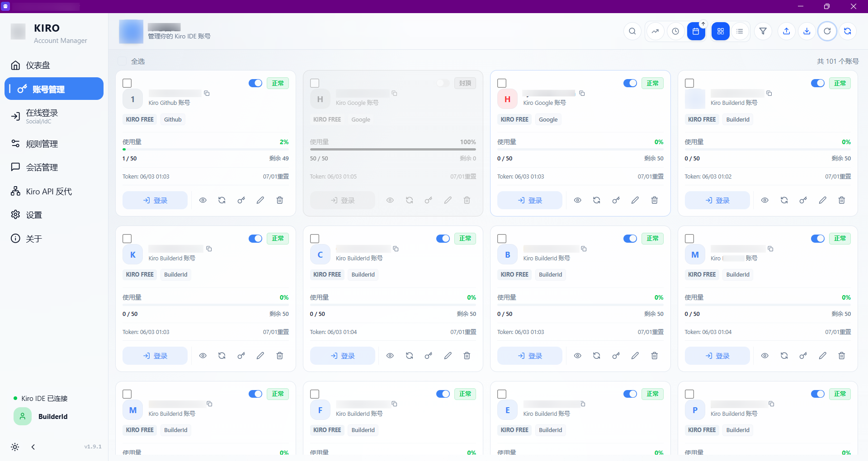Screen dimensions: 868x461
Task: Disable the Kiro Github account toggle switch
Action: [x=255, y=83]
